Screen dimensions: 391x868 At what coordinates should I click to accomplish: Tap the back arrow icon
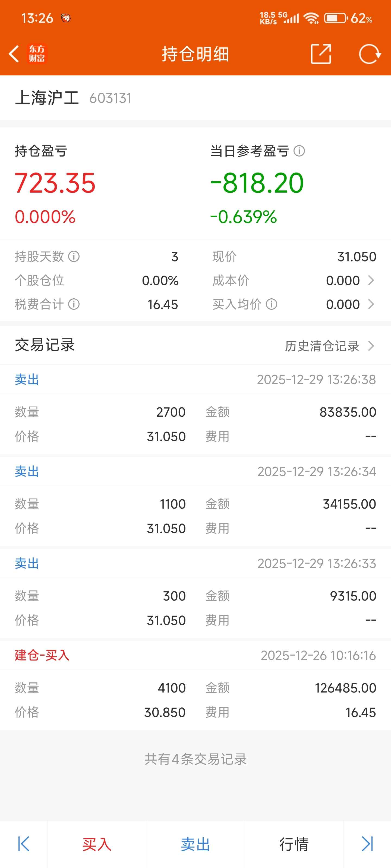pyautogui.click(x=14, y=54)
